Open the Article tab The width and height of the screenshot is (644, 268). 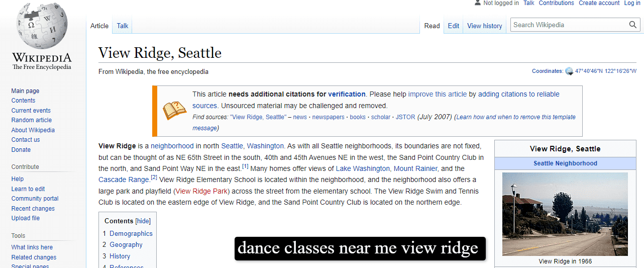(x=99, y=26)
